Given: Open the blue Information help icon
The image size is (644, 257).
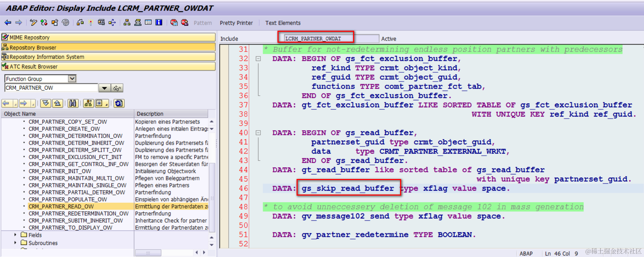Looking at the screenshot, I should click(x=159, y=23).
